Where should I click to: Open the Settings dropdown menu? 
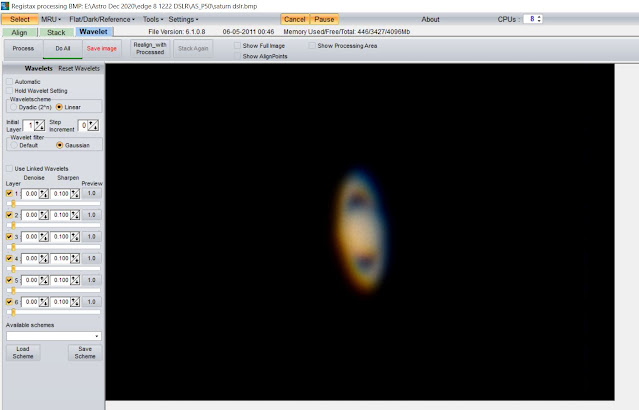click(183, 19)
